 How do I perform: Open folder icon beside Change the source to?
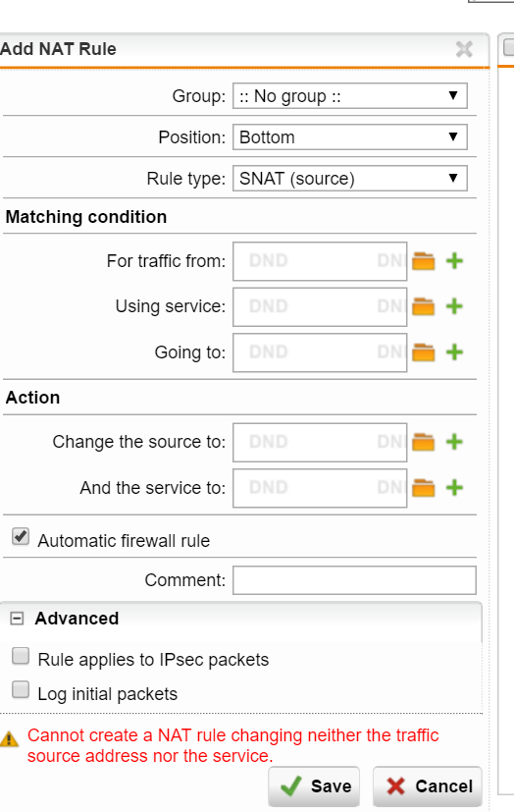click(x=423, y=442)
